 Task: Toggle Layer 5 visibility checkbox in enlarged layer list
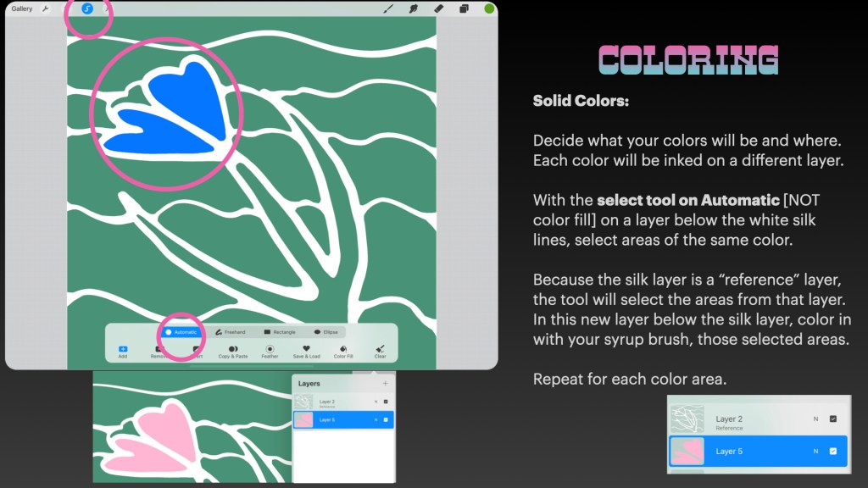[x=832, y=451]
